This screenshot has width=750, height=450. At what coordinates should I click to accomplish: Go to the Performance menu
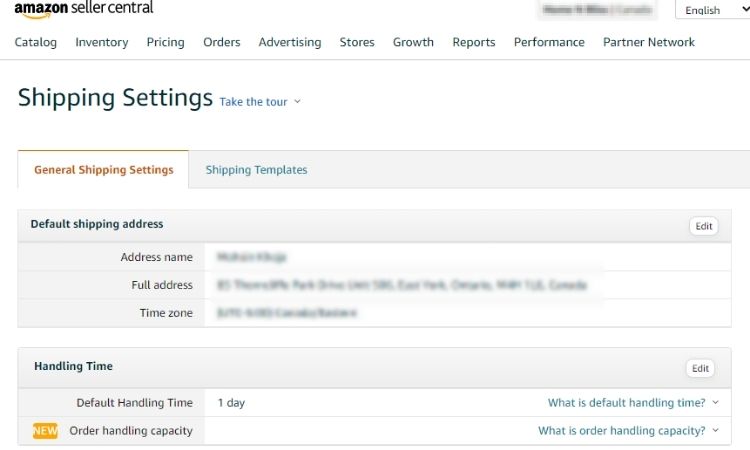[x=549, y=42]
